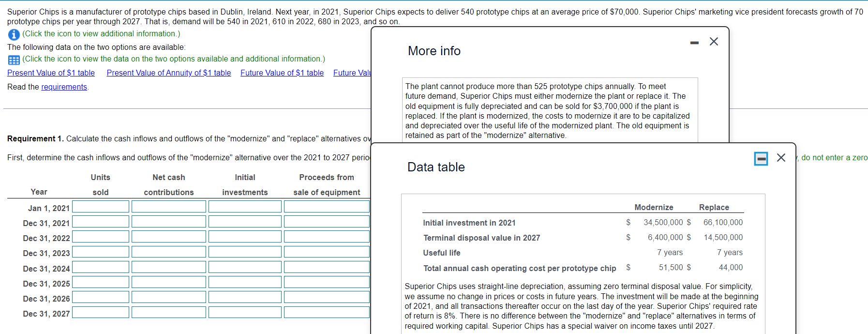868x334 pixels.
Task: Click Proceeds from sale field for Dec 31, 2023
Action: click(x=327, y=252)
